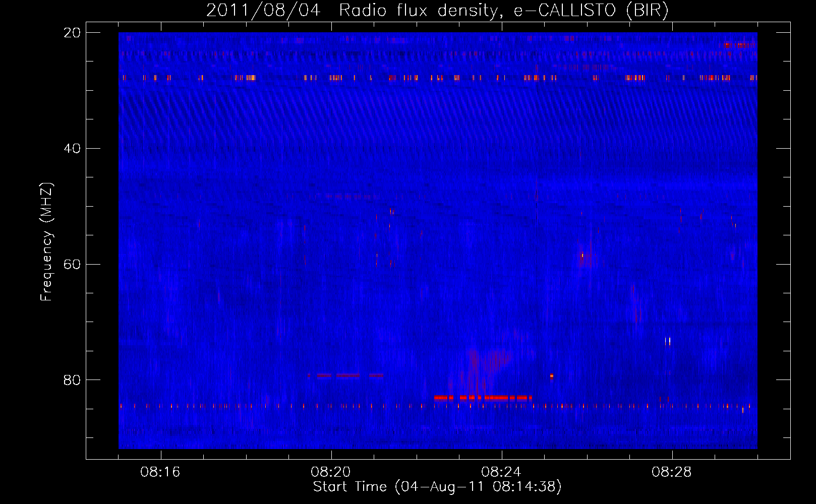The image size is (816, 504).
Task: Click the 08:28 time tick label
Action: [672, 472]
